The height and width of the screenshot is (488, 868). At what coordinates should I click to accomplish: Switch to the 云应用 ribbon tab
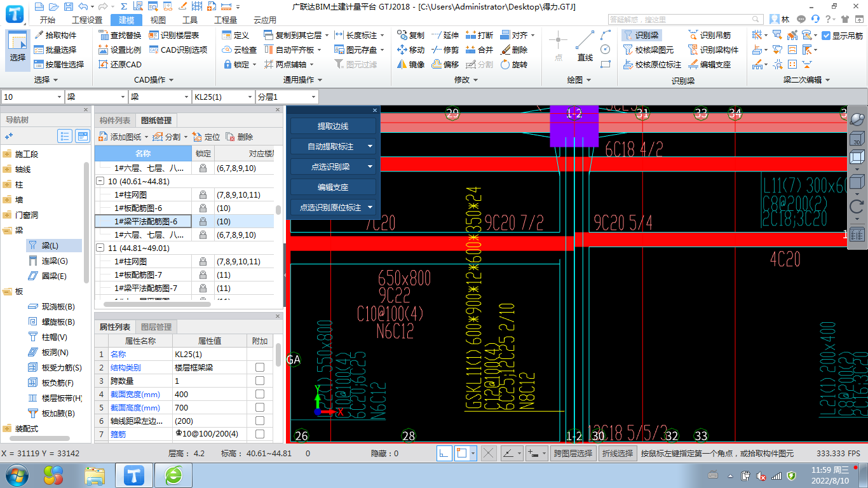tap(265, 20)
